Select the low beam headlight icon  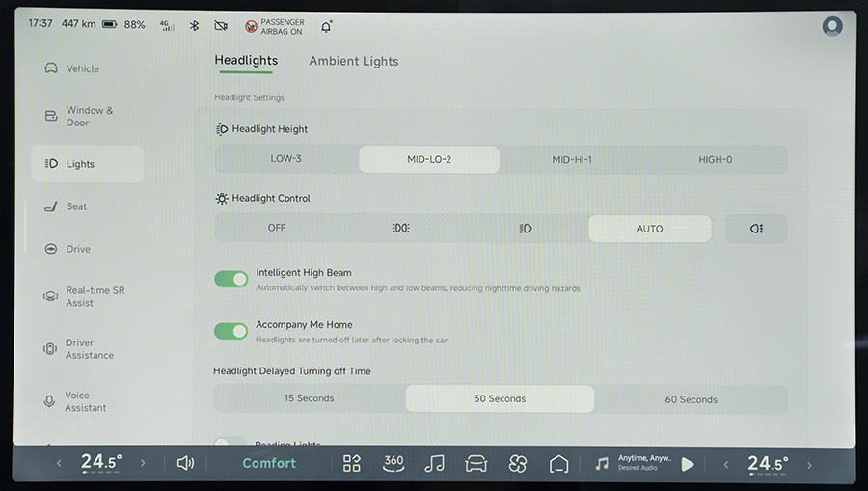click(526, 229)
